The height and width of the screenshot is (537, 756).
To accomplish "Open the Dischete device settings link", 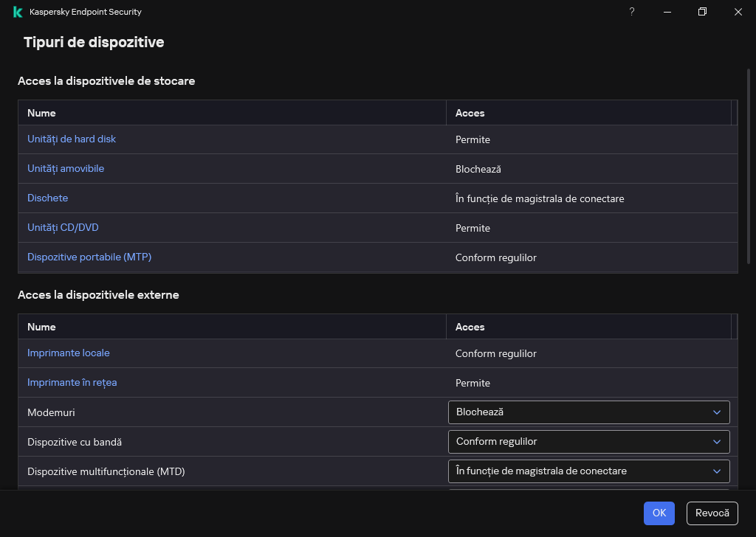I will (x=47, y=198).
